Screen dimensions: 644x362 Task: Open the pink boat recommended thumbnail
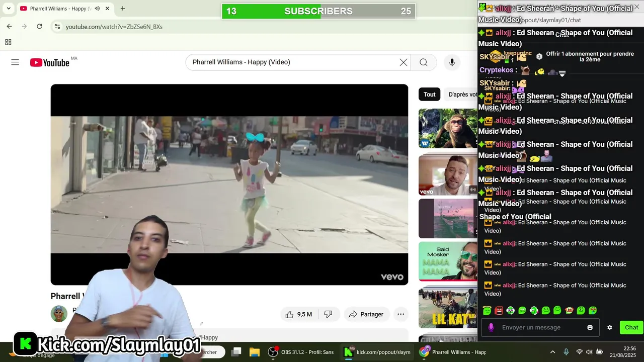[x=448, y=218]
